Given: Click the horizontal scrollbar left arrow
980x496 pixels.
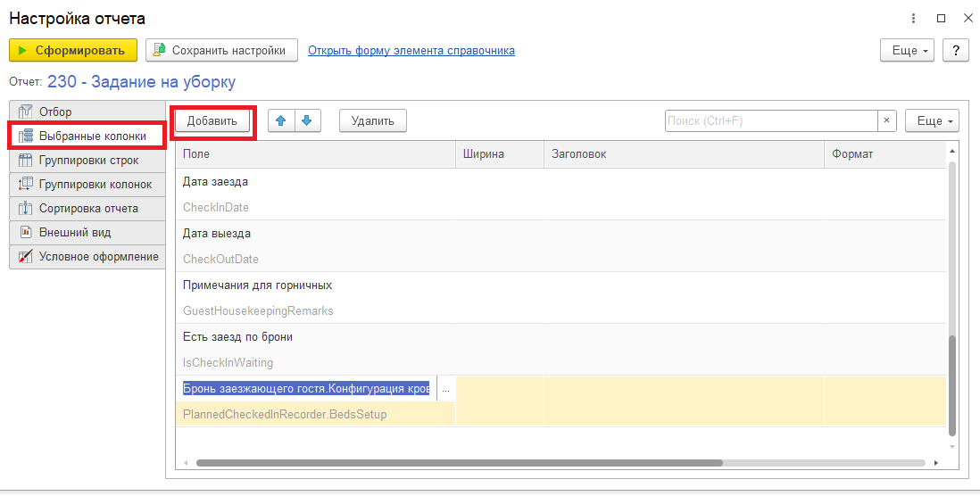Looking at the screenshot, I should tap(186, 464).
